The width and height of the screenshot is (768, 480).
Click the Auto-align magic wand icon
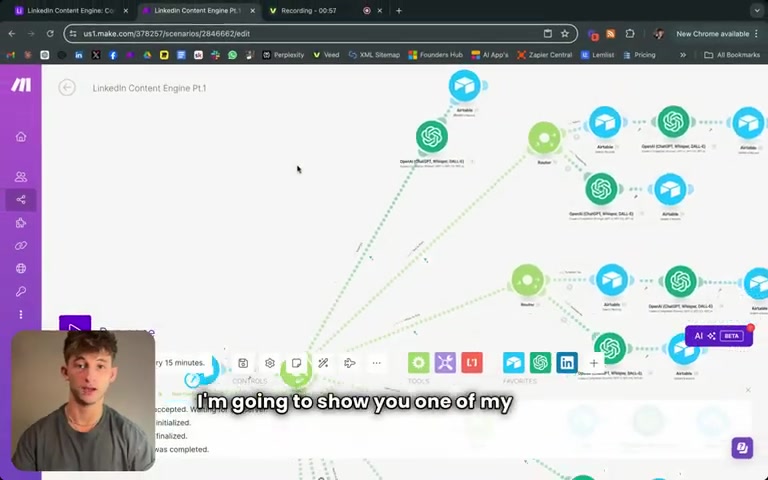323,363
